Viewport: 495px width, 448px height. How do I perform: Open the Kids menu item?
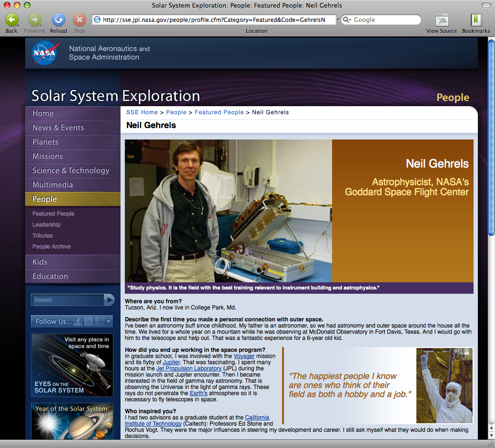pos(72,261)
